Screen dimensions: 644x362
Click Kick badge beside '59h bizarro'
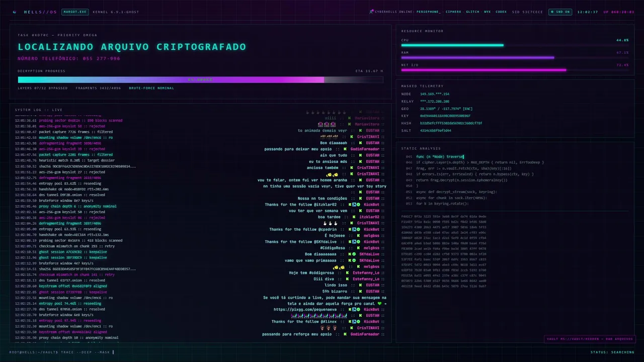pyautogui.click(x=360, y=291)
